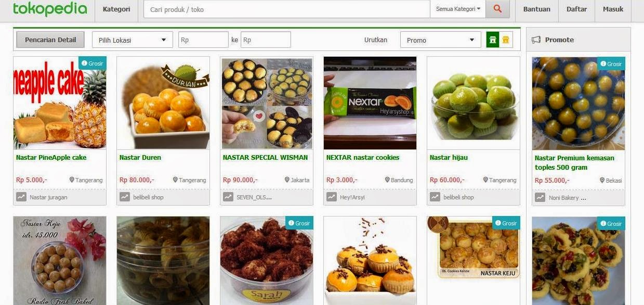The height and width of the screenshot is (305, 644).
Task: Click the Promote megaphone icon
Action: [536, 40]
